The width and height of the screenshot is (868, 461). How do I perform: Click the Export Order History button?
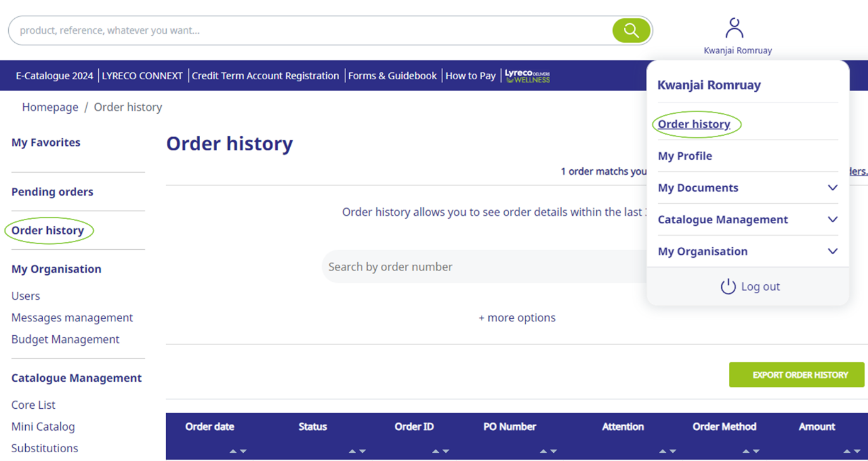point(797,375)
